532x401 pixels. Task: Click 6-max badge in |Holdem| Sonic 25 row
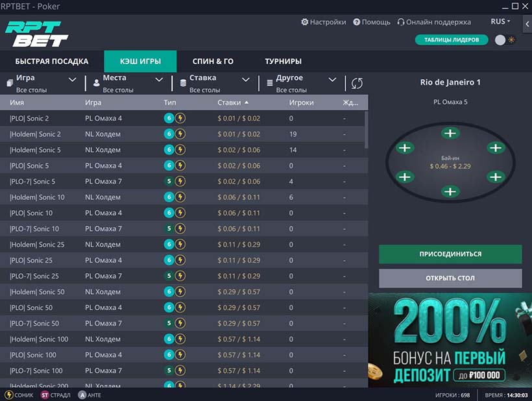coord(169,244)
